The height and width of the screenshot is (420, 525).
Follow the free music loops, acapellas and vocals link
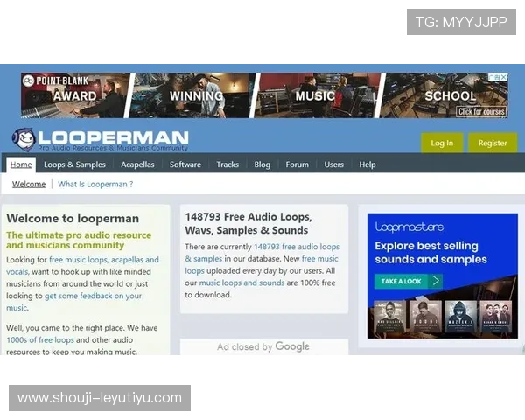[x=82, y=266]
